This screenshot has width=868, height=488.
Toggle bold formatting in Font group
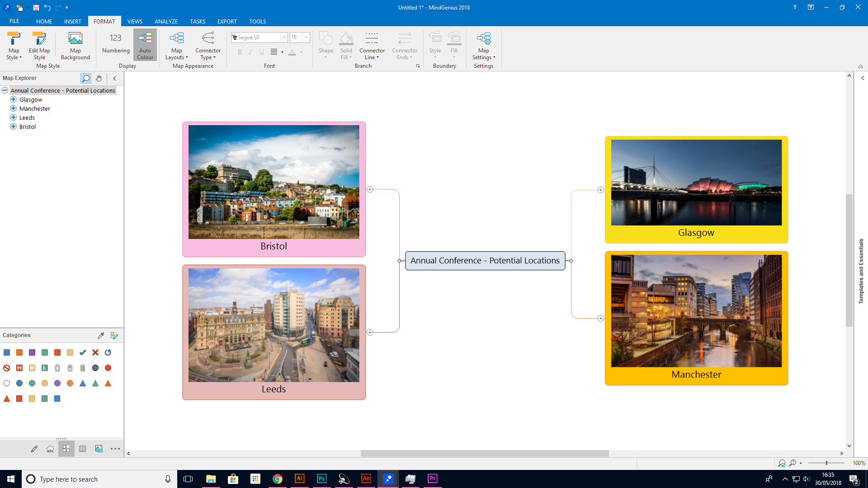point(240,52)
